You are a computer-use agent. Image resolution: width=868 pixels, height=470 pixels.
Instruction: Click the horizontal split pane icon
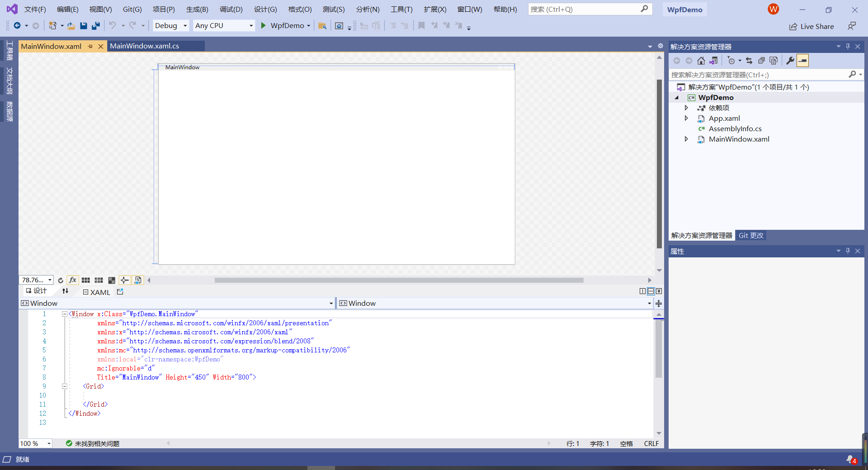click(651, 291)
